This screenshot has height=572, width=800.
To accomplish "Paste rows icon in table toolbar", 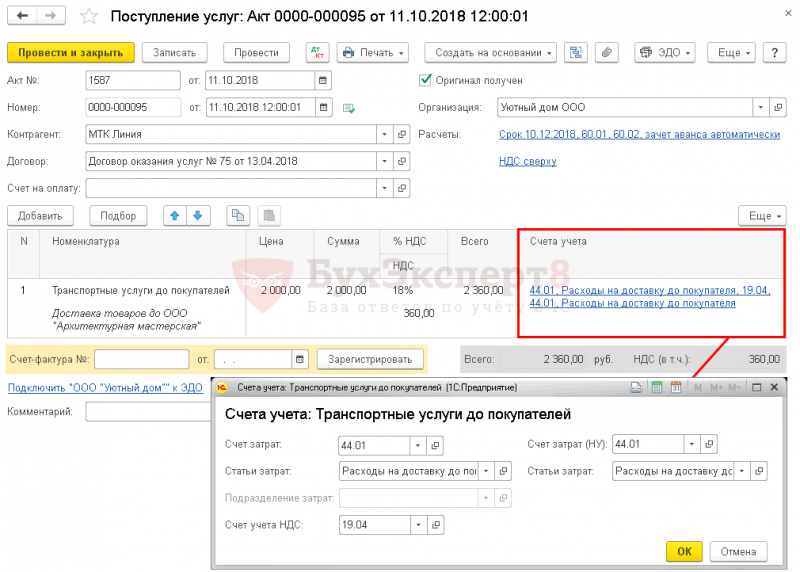I will click(x=269, y=215).
